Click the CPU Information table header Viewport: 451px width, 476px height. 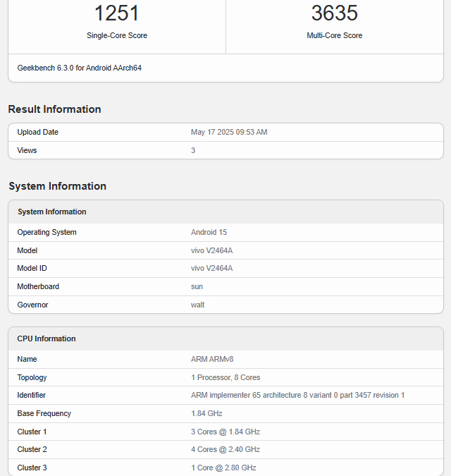47,338
